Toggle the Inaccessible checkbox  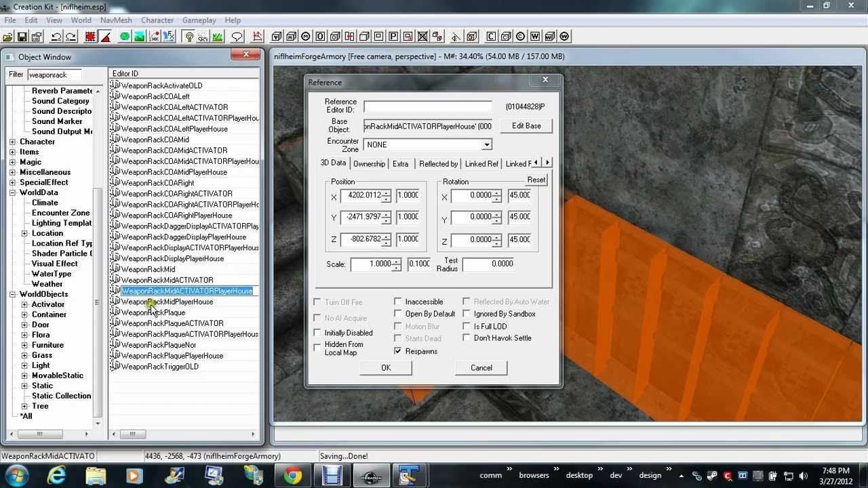(398, 302)
